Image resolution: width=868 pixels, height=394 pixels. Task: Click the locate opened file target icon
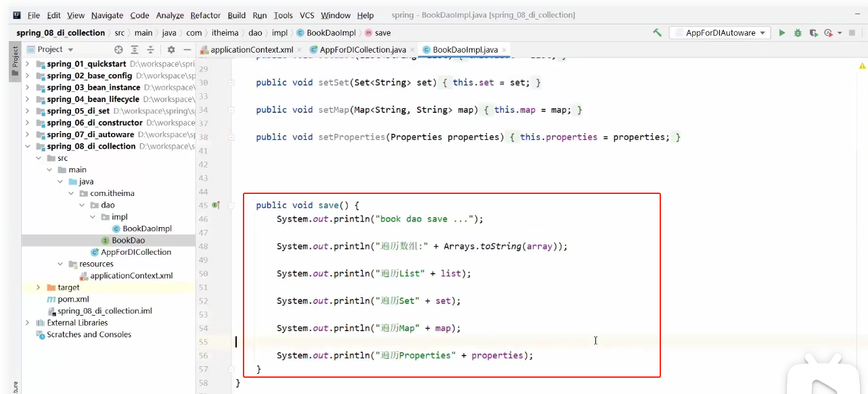[x=118, y=49]
